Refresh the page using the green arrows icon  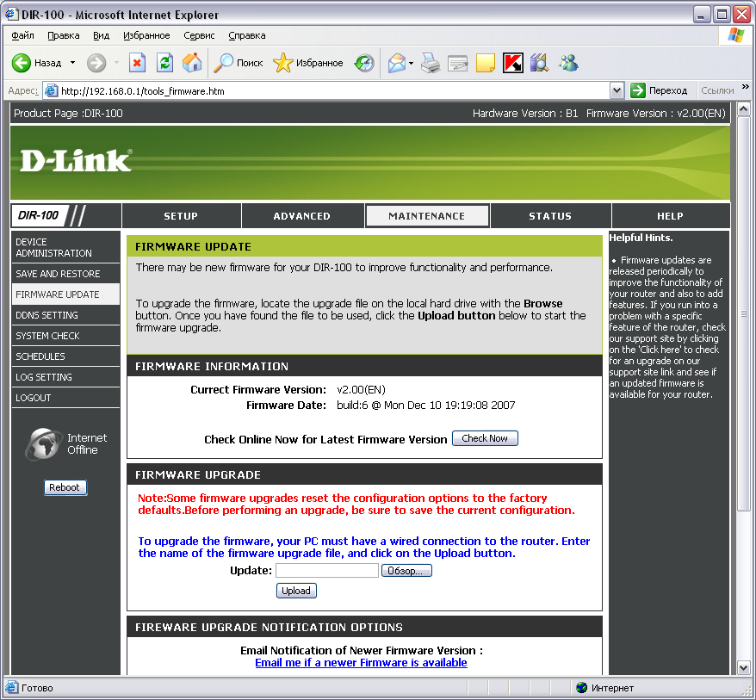pos(165,63)
